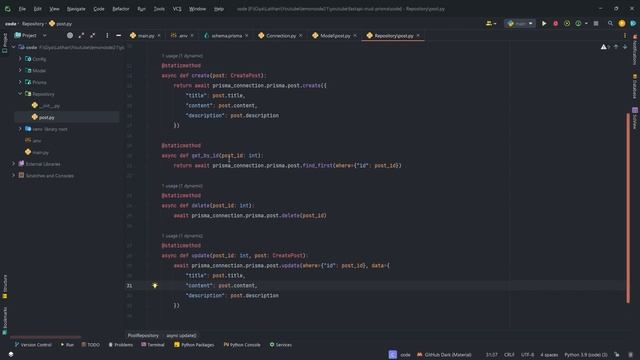Open the Python Packages tool window
This screenshot has width=640, height=360.
(x=194, y=345)
